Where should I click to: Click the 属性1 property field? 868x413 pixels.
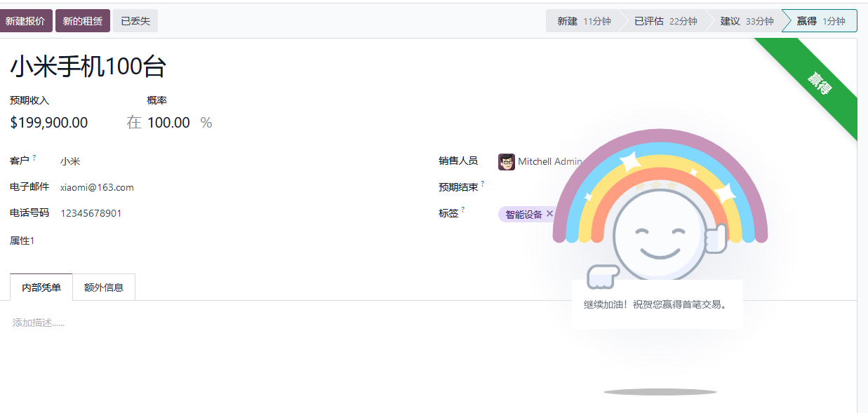tap(22, 241)
